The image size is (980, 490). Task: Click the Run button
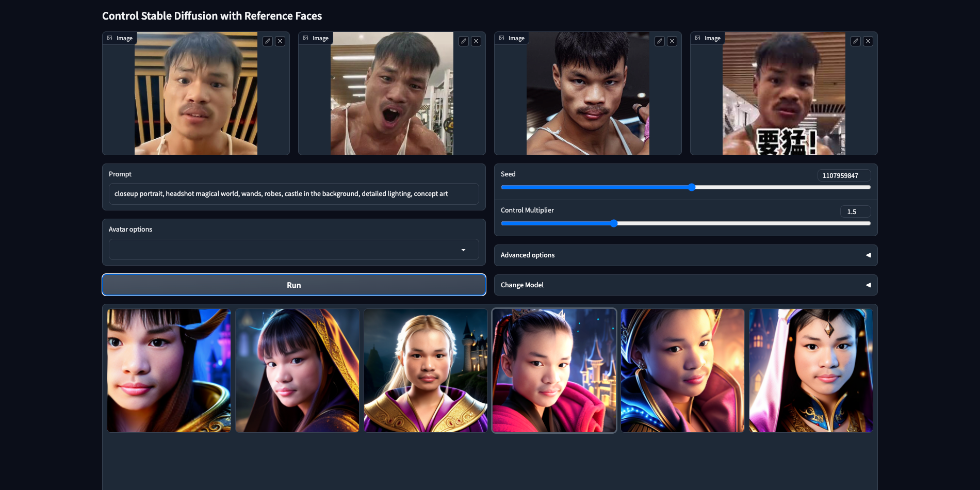point(294,285)
